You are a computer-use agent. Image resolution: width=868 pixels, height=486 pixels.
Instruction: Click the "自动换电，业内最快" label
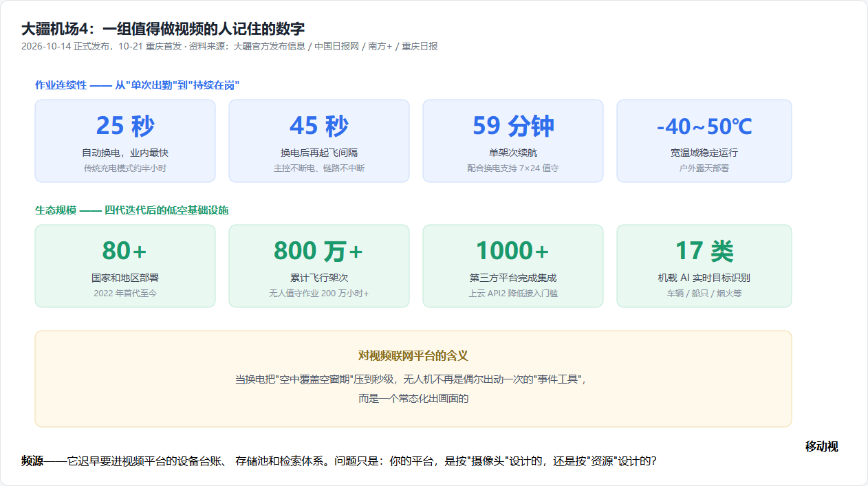coord(125,153)
